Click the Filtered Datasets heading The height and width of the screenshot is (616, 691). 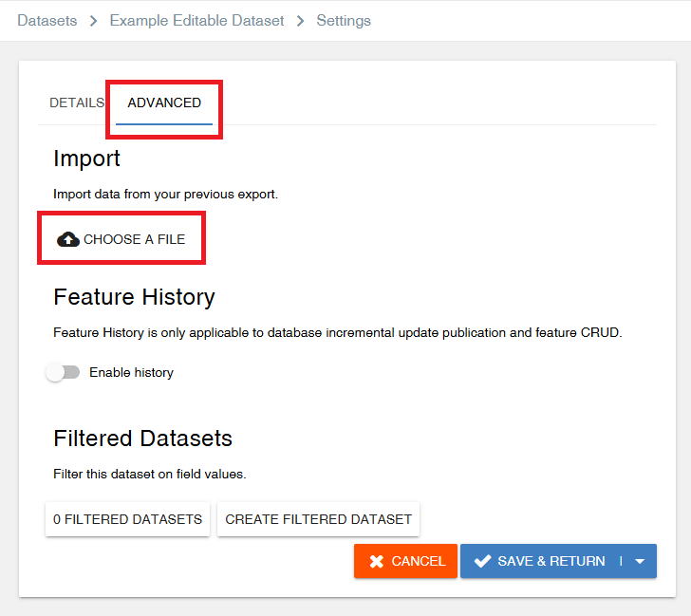pyautogui.click(x=142, y=439)
